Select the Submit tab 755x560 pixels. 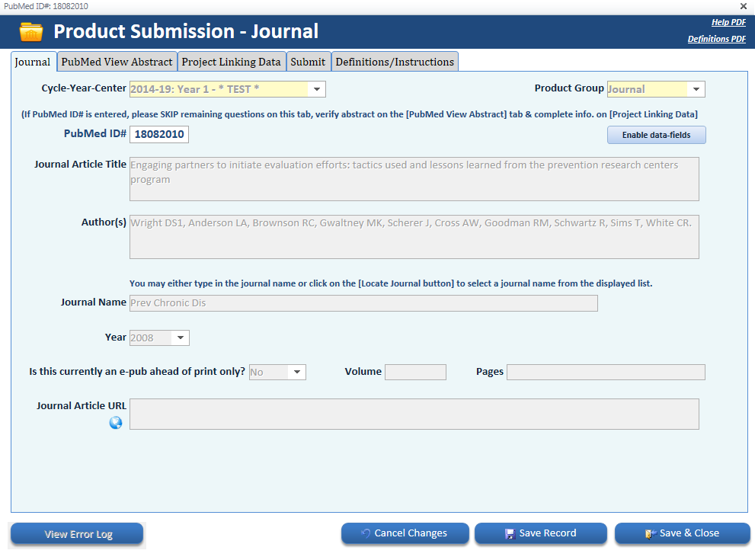pyautogui.click(x=308, y=62)
